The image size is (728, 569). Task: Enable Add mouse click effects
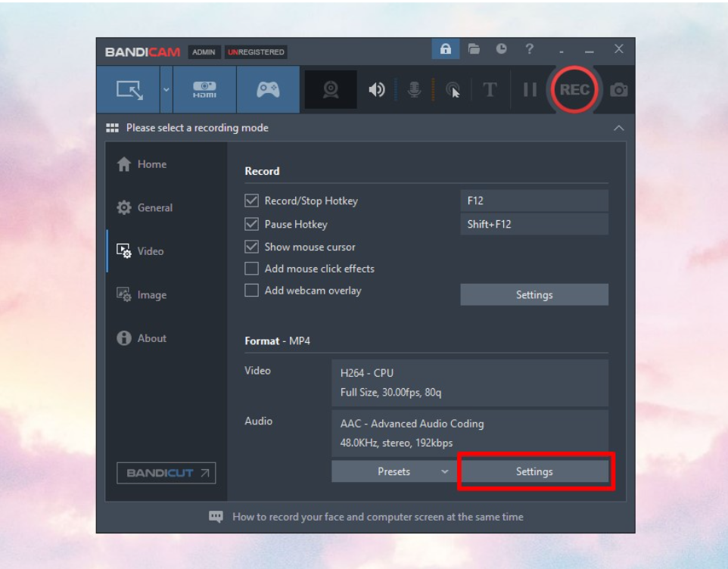point(252,269)
